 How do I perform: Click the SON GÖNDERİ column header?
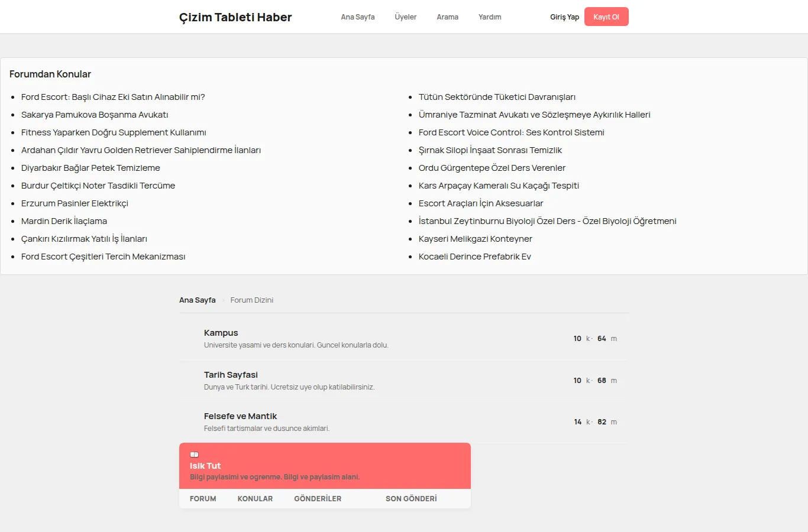click(411, 499)
